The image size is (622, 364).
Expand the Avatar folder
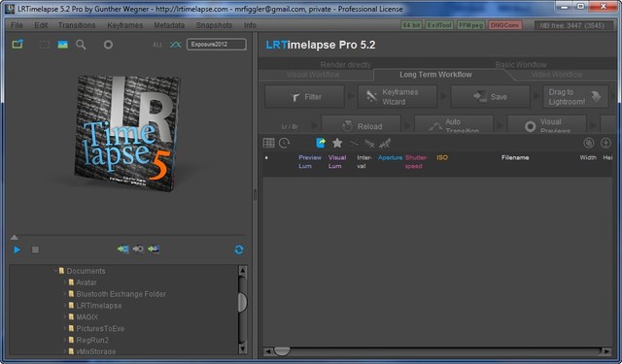pos(65,282)
